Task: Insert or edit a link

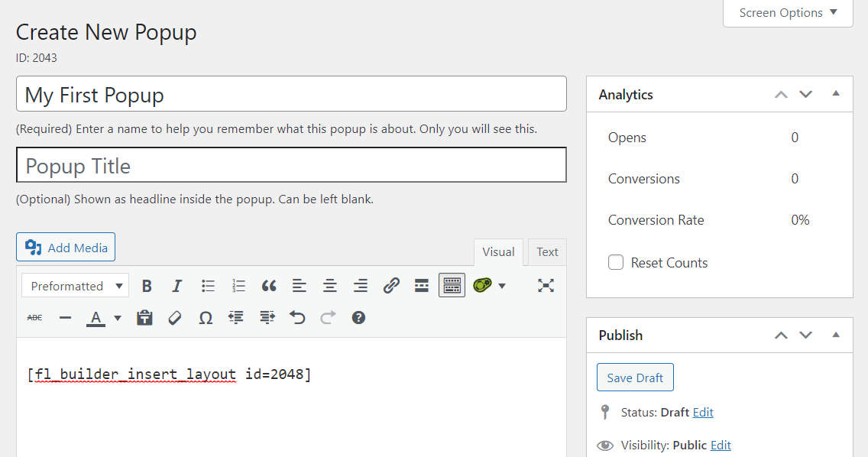Action: (391, 286)
